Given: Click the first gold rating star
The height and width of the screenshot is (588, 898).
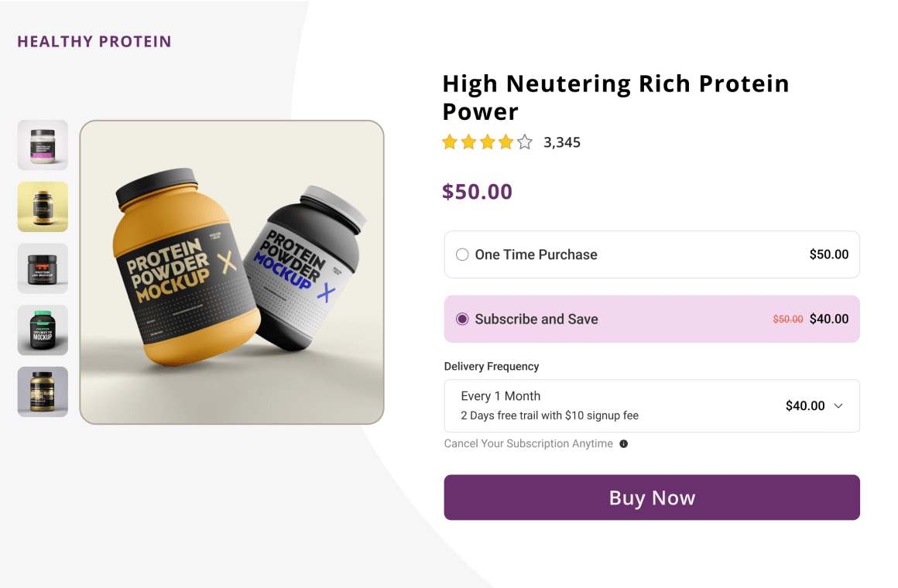Looking at the screenshot, I should pyautogui.click(x=449, y=142).
